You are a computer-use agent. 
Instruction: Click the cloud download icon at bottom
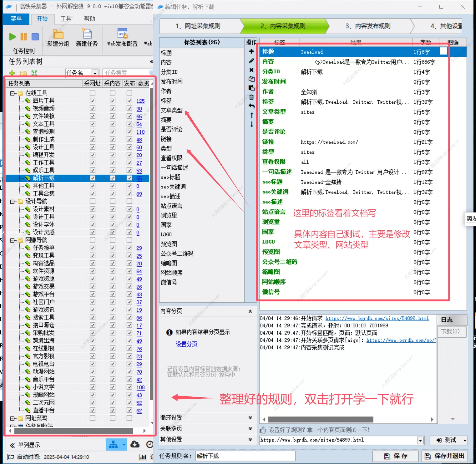[x=135, y=444]
